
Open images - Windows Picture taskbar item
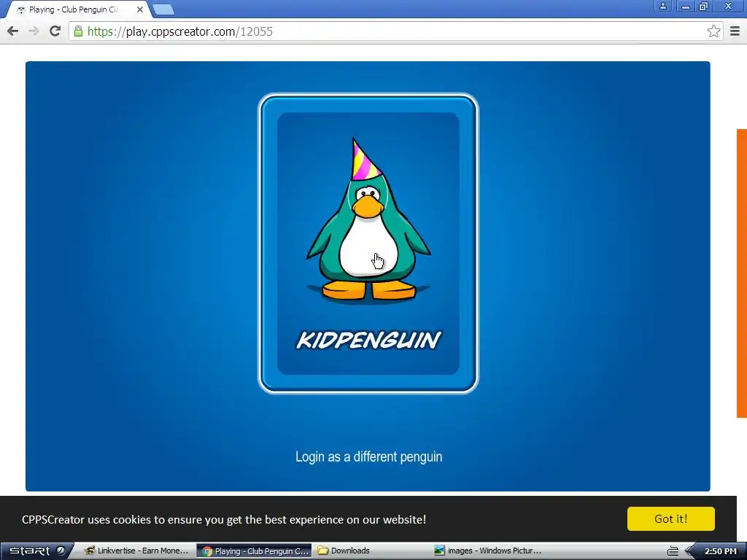coord(487,551)
